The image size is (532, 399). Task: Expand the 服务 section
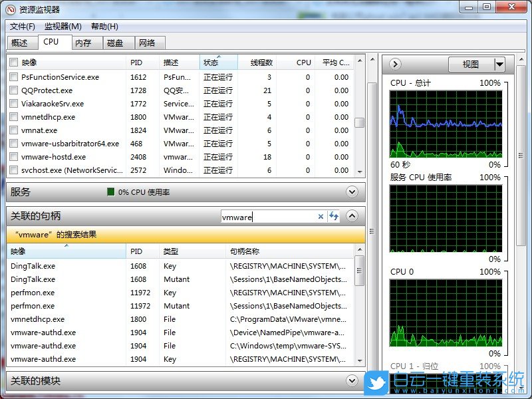pyautogui.click(x=352, y=193)
